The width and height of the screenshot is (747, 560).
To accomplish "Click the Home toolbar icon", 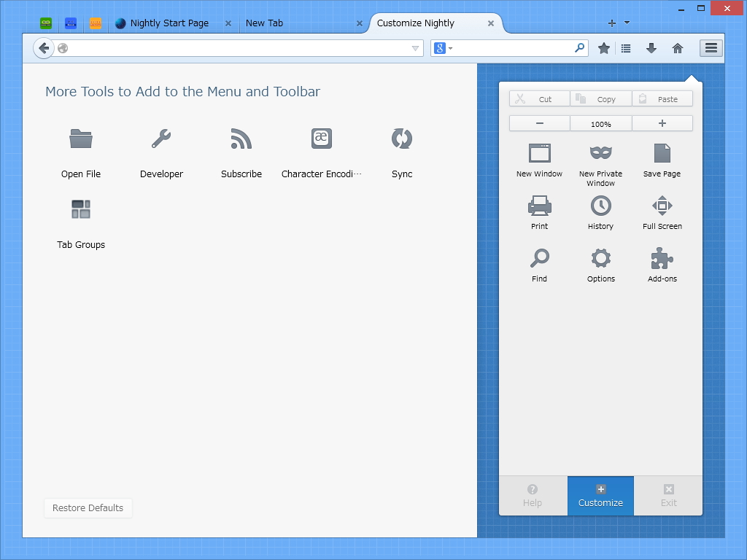I will tap(678, 48).
